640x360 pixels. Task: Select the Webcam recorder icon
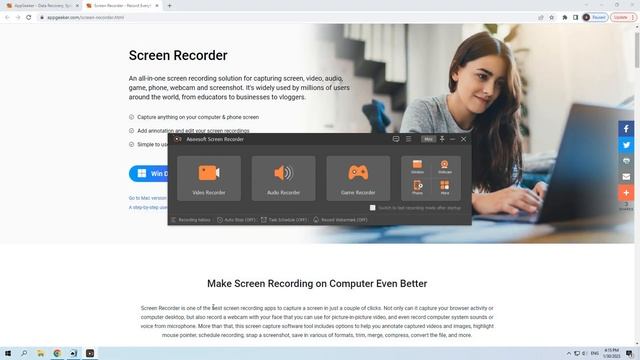click(444, 167)
